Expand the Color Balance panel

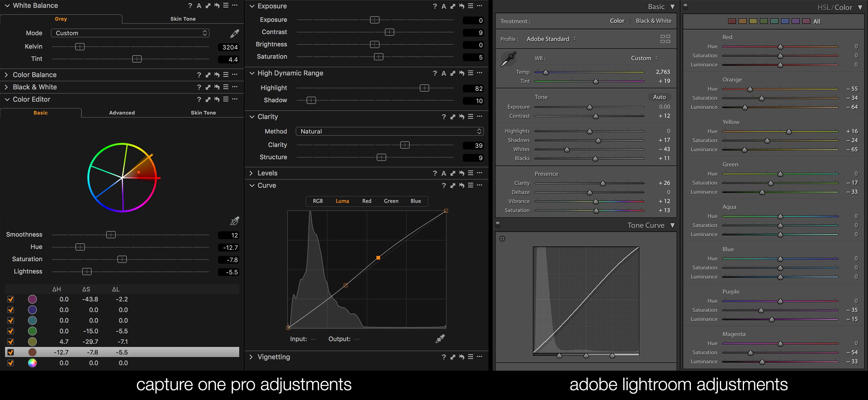[6, 75]
